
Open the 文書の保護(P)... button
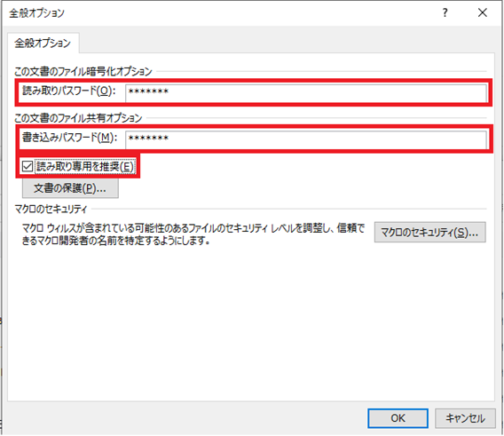click(x=70, y=188)
